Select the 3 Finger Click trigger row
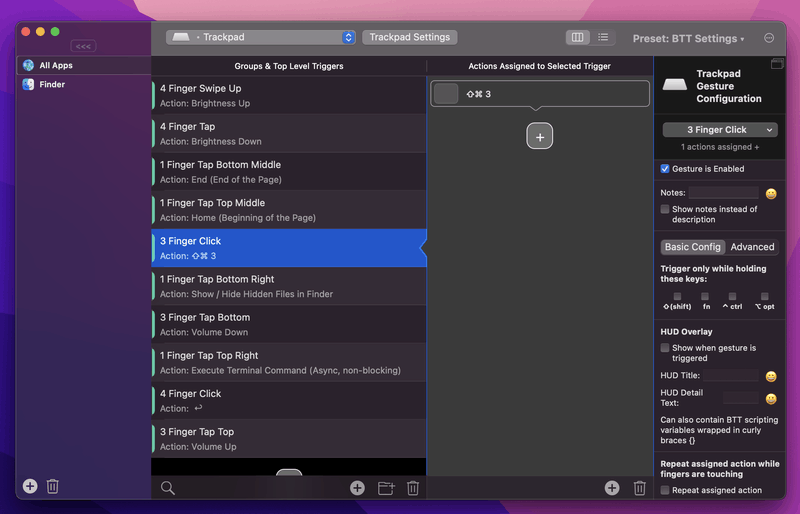This screenshot has height=514, width=800. coord(289,248)
